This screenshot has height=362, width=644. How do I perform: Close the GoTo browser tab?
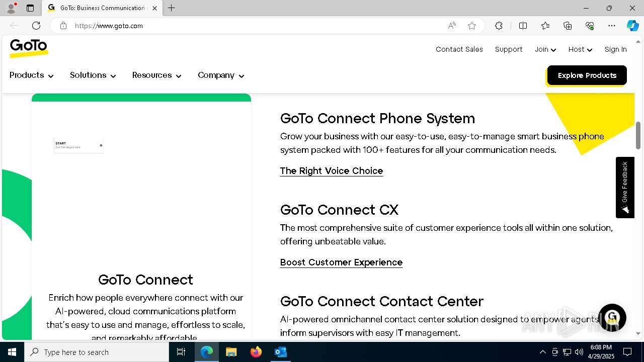click(x=154, y=8)
